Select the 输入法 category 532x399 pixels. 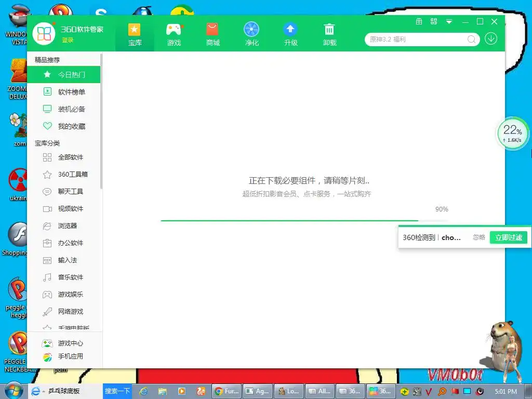(64, 260)
